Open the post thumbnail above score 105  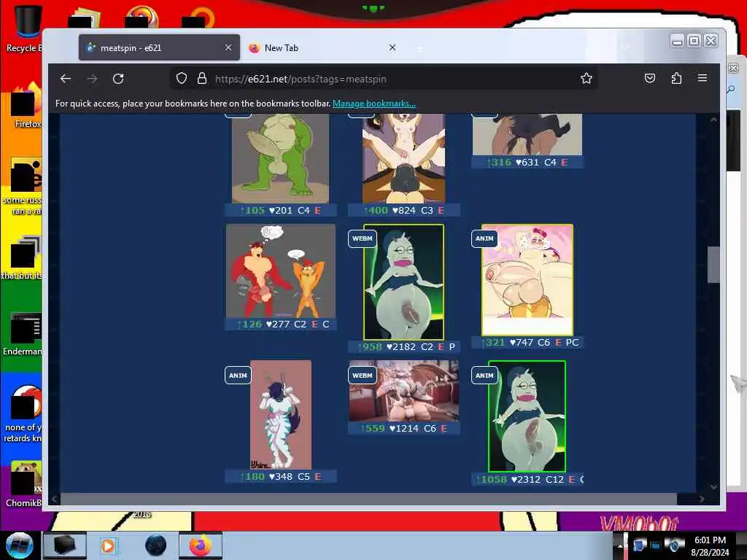pos(281,158)
